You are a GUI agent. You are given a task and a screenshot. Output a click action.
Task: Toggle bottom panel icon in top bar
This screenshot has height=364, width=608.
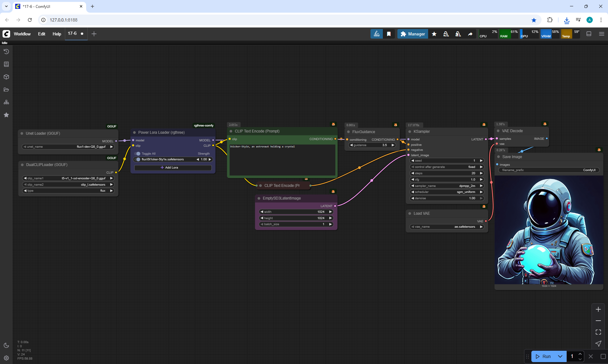point(589,34)
